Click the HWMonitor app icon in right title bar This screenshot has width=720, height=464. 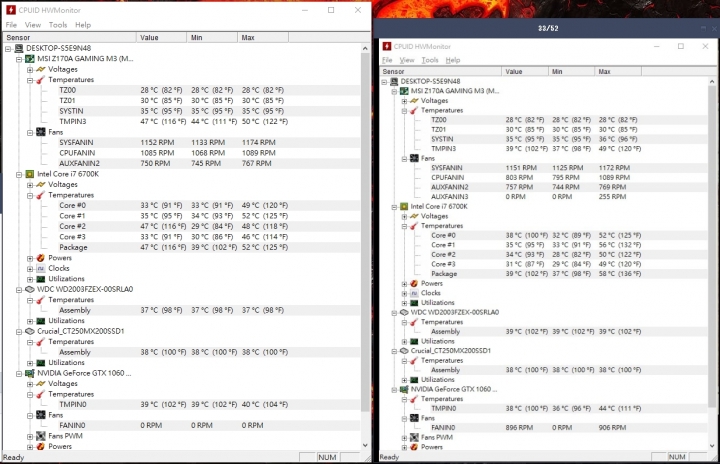(x=387, y=46)
